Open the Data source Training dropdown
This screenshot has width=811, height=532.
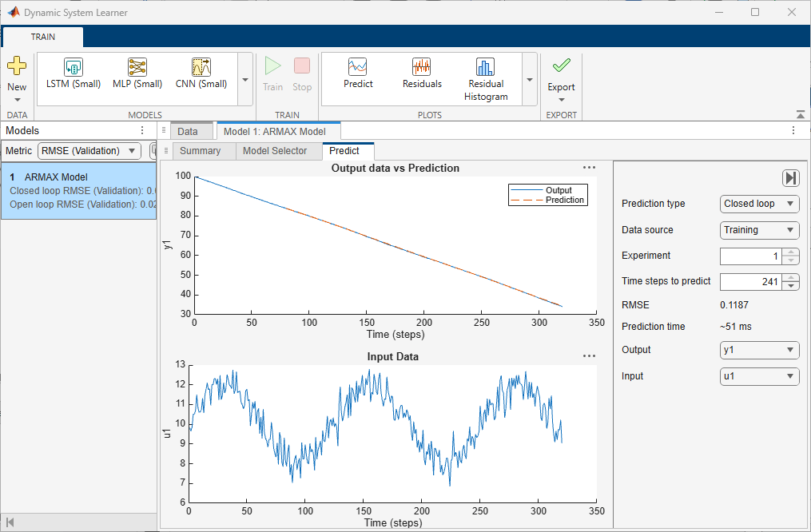(759, 230)
